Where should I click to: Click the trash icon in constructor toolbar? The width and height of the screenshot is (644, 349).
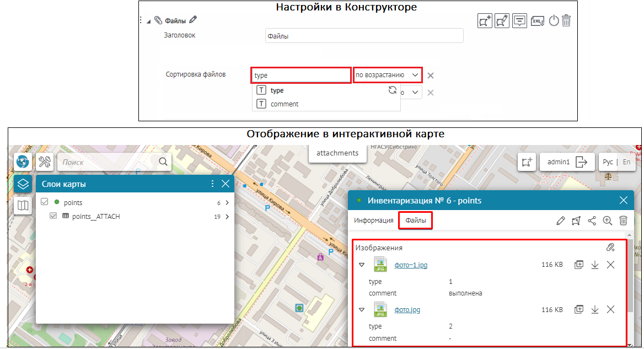[x=566, y=21]
